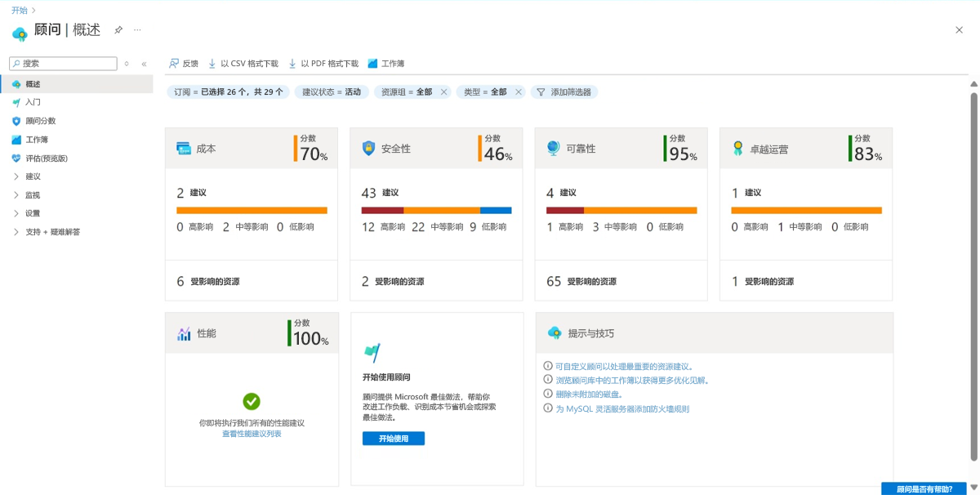This screenshot has width=980, height=495.
Task: Remove the 类型 filter with its X
Action: 518,92
